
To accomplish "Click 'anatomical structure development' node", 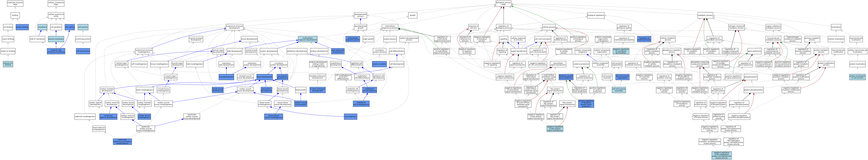I will click(235, 27).
